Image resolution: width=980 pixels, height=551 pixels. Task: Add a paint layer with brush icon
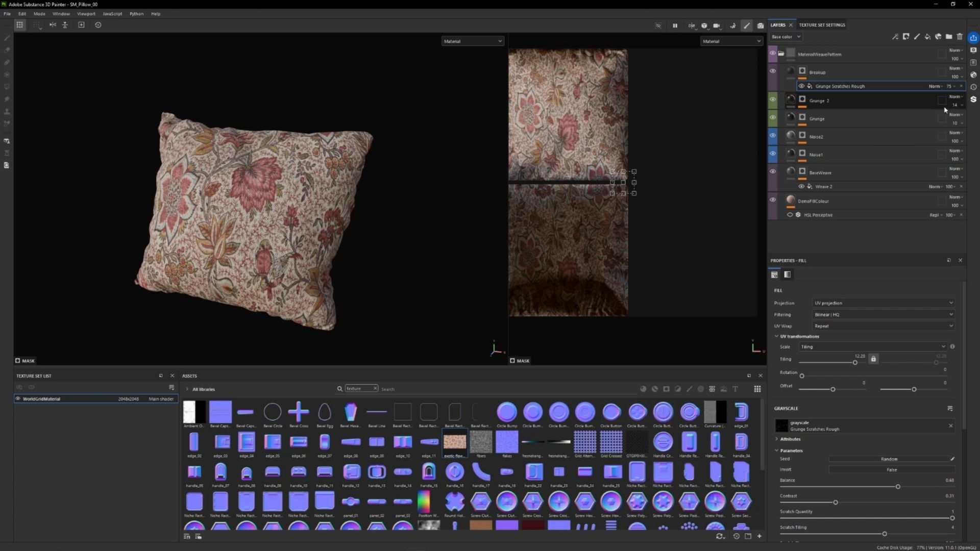917,36
